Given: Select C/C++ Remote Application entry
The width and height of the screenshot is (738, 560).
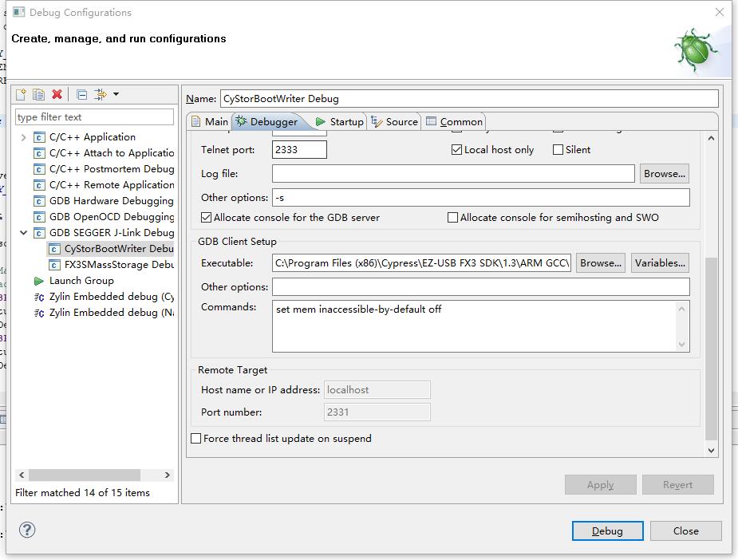Looking at the screenshot, I should coord(112,185).
